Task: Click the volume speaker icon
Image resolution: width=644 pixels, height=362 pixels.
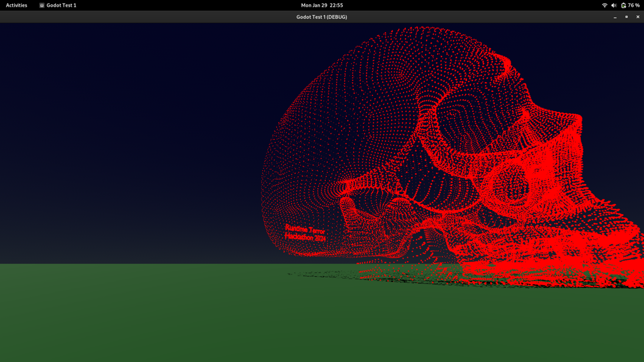Action: click(x=614, y=5)
